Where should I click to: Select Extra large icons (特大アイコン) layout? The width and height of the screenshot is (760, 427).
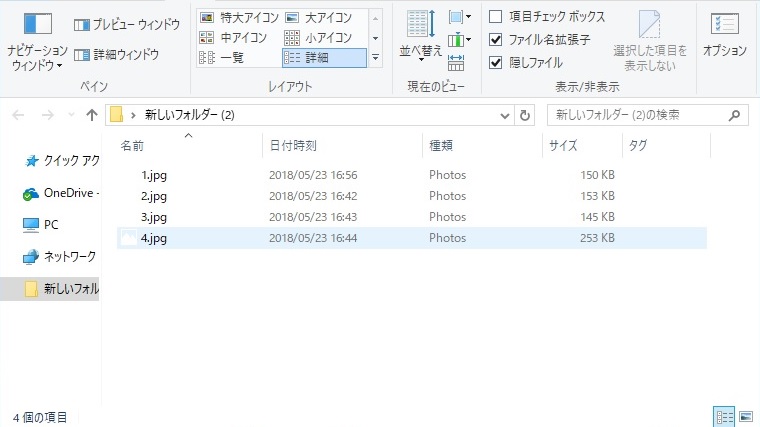(239, 18)
